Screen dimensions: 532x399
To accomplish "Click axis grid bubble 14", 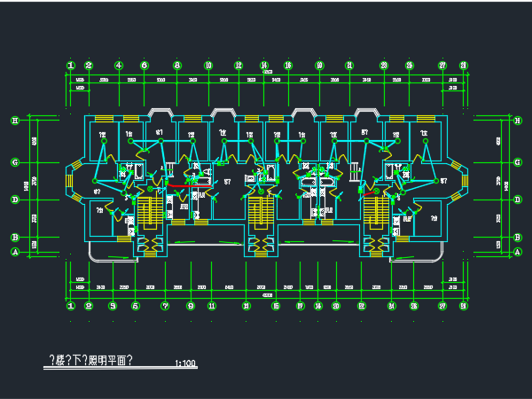I will click(264, 66).
